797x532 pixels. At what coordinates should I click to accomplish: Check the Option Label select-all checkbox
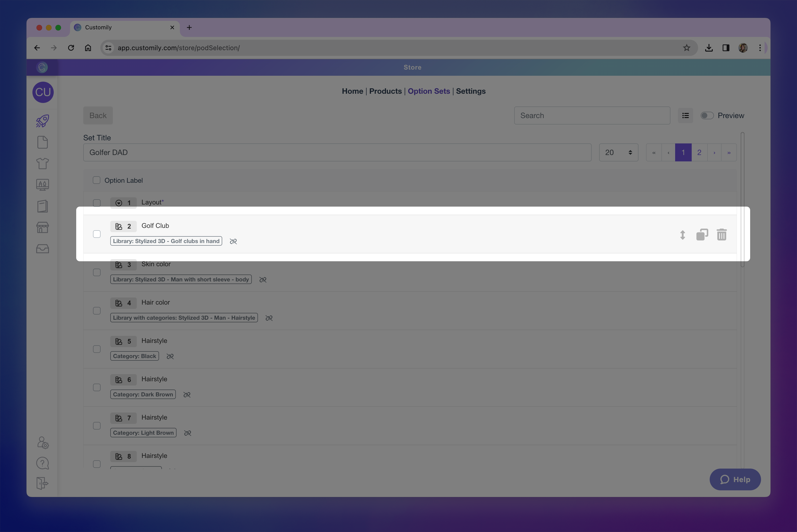[96, 180]
